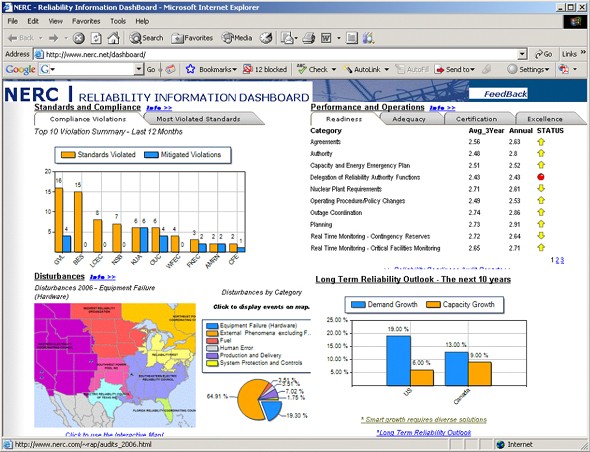Open the Favorites menu

click(86, 21)
